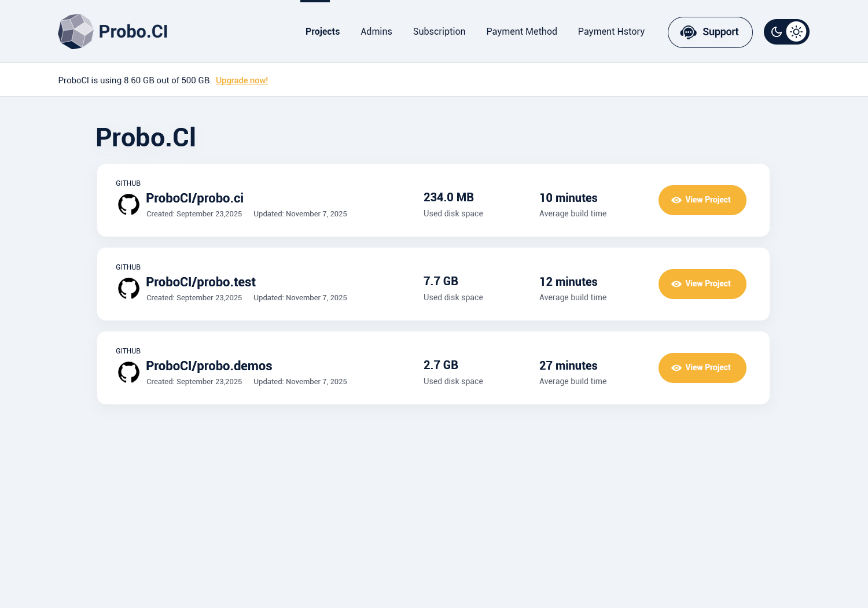Open the Payment Hstory tab
The height and width of the screenshot is (608, 868).
click(611, 32)
